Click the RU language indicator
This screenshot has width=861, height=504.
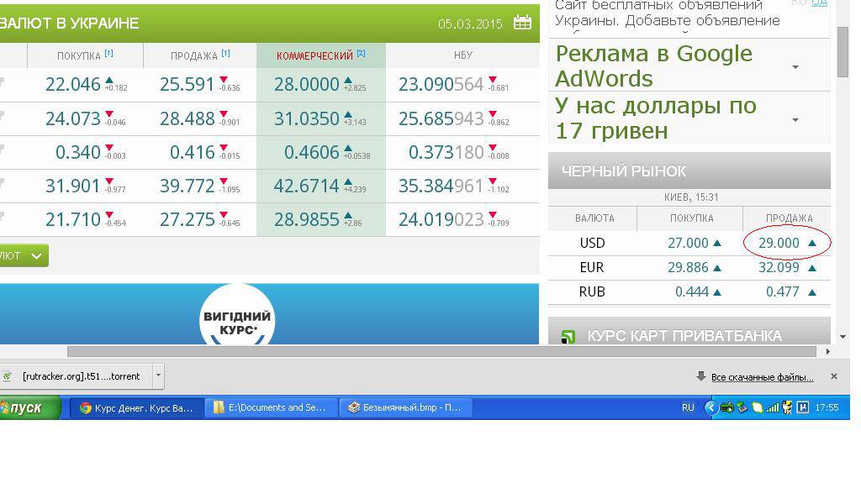point(688,407)
